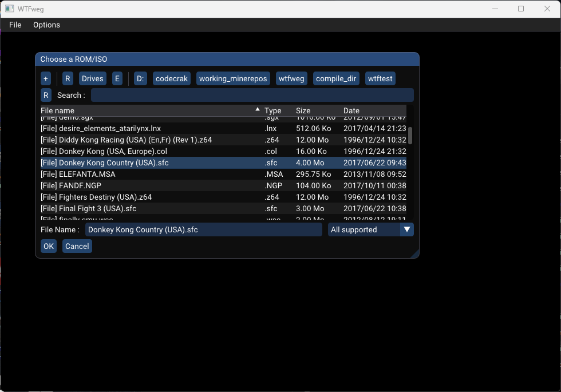Viewport: 561px width, 392px height.
Task: Open the All supported filter dropdown arrow
Action: click(407, 229)
